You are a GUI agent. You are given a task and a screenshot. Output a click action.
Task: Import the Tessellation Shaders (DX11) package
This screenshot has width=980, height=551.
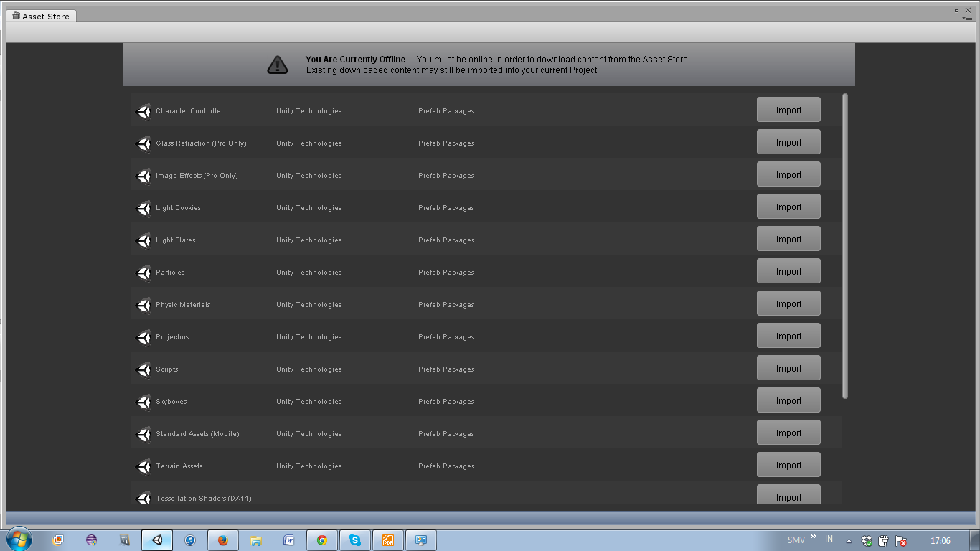point(788,495)
